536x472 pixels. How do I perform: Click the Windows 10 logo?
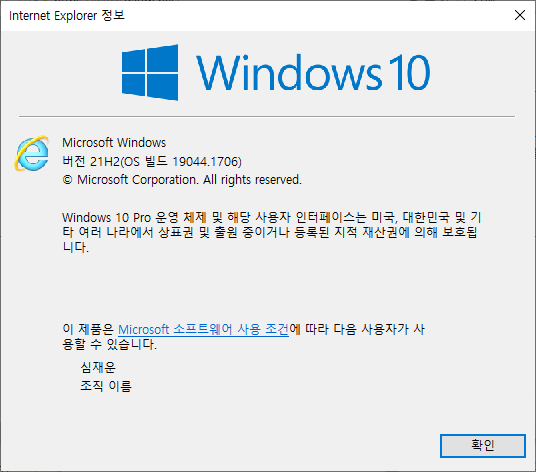tap(276, 72)
